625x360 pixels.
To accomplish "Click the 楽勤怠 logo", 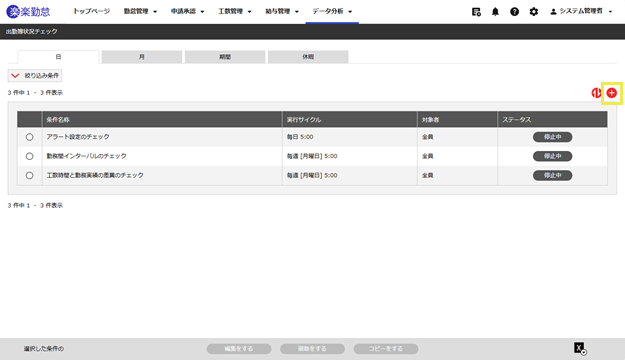I will (x=28, y=12).
